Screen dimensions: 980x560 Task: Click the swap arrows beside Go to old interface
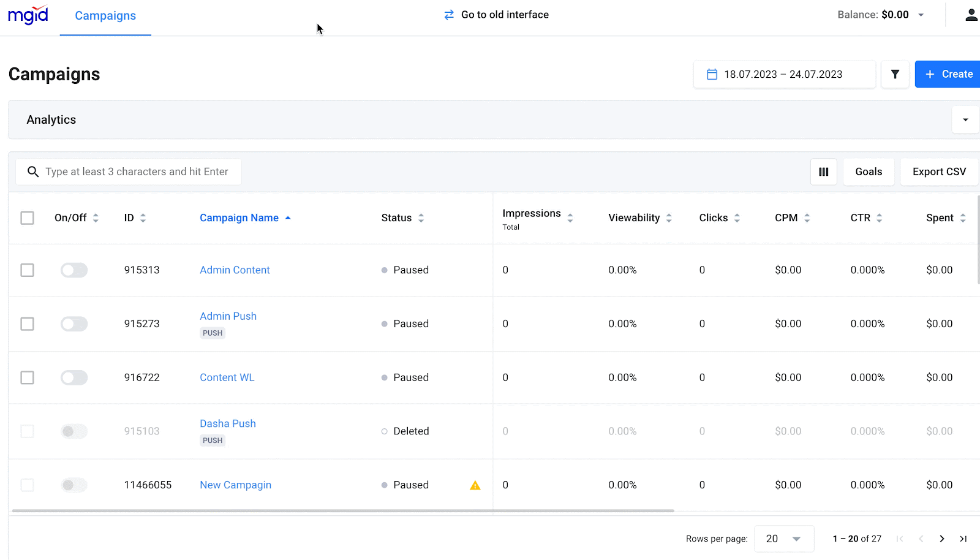(x=449, y=14)
